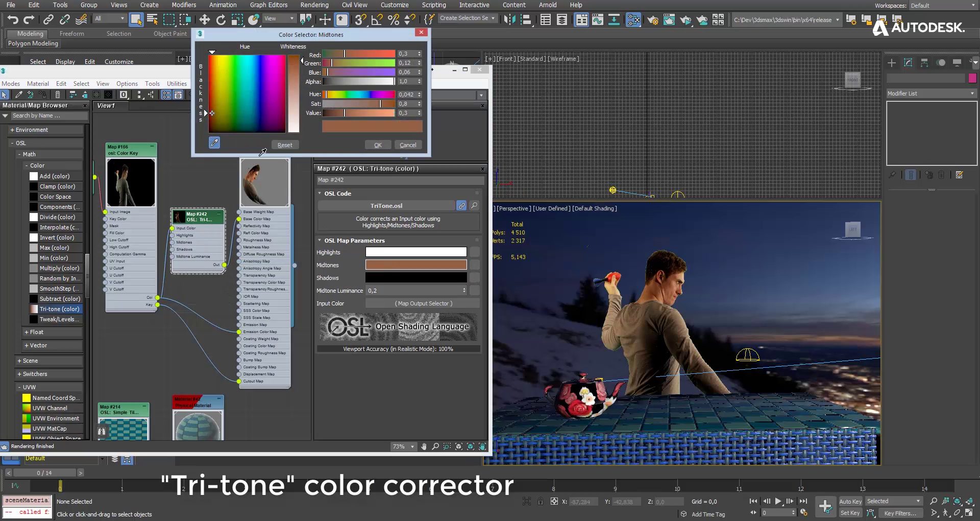Open Key Filters dialog
Image resolution: width=980 pixels, height=521 pixels.
(900, 513)
